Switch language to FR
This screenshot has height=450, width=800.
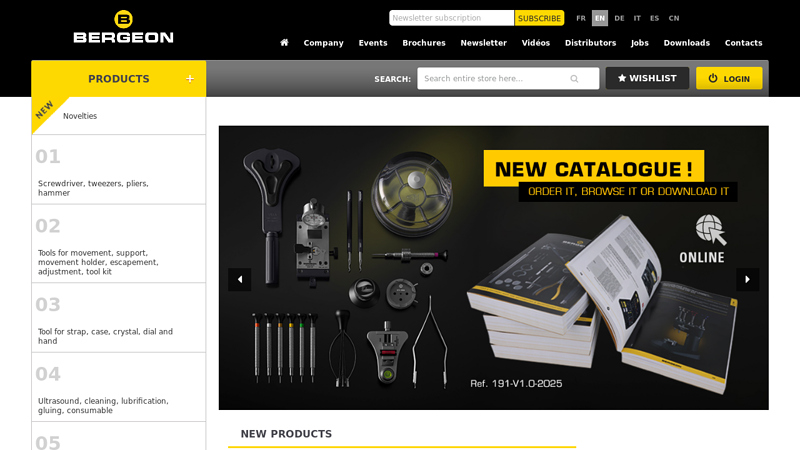tap(581, 18)
